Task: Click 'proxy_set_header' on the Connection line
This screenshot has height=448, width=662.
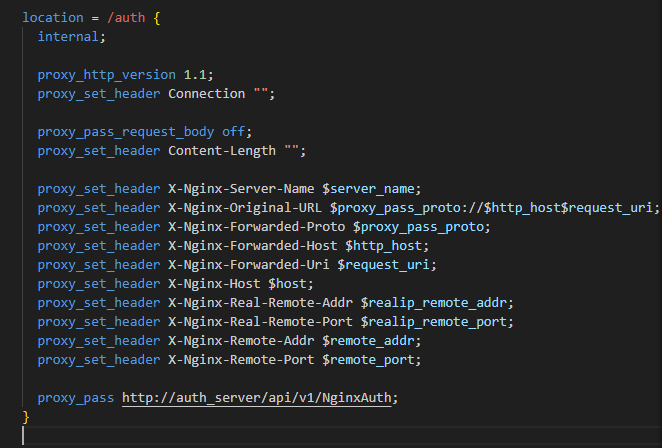Action: pos(99,94)
